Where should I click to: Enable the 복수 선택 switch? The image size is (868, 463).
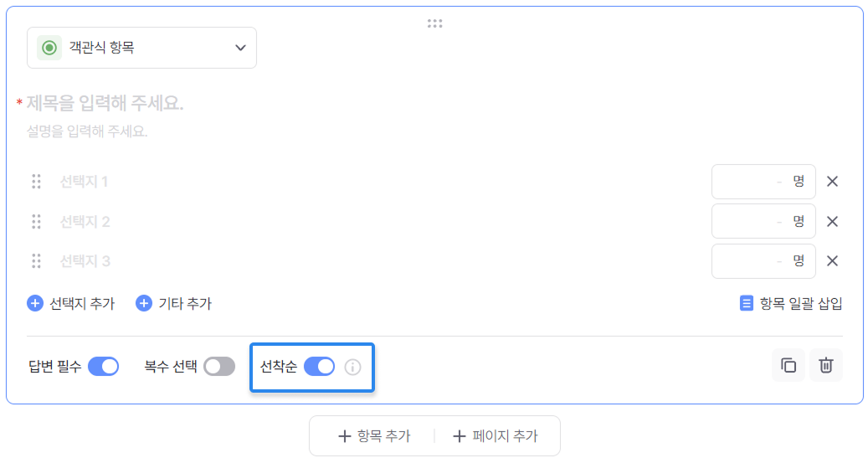point(219,366)
